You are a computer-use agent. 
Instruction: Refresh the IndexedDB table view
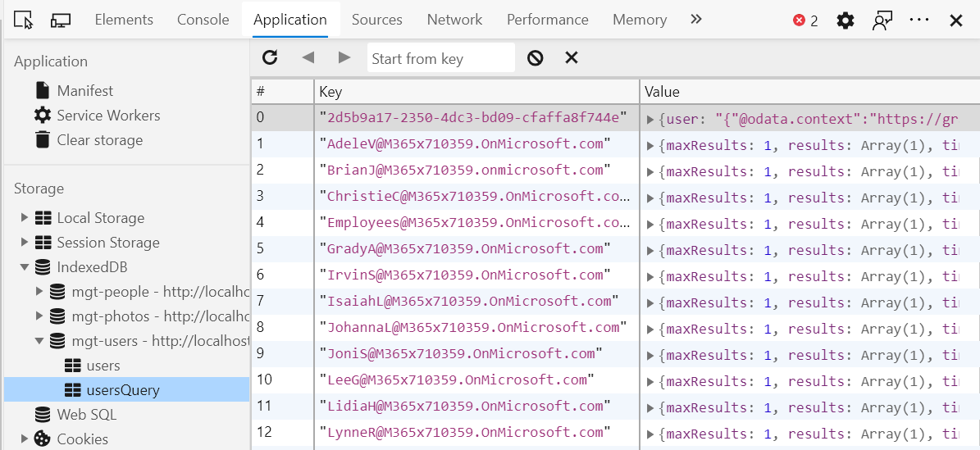click(x=270, y=57)
